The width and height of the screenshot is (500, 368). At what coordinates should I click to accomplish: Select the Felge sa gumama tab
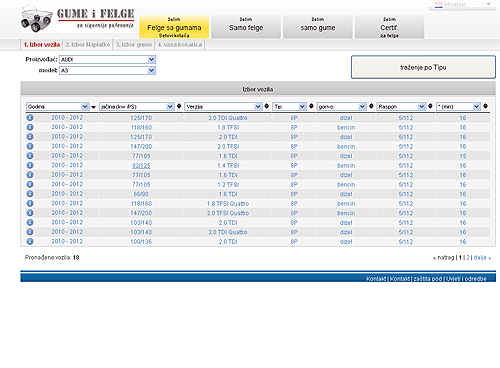click(174, 27)
